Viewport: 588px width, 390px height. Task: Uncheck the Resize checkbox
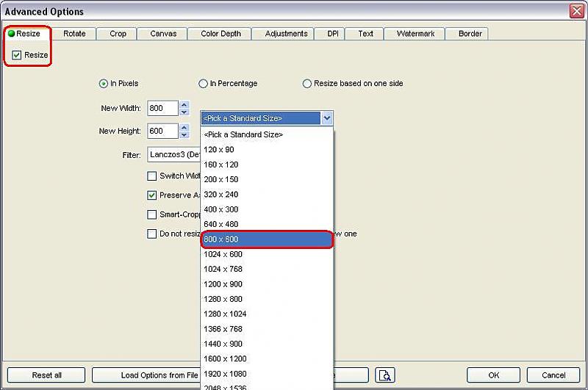click(x=17, y=55)
